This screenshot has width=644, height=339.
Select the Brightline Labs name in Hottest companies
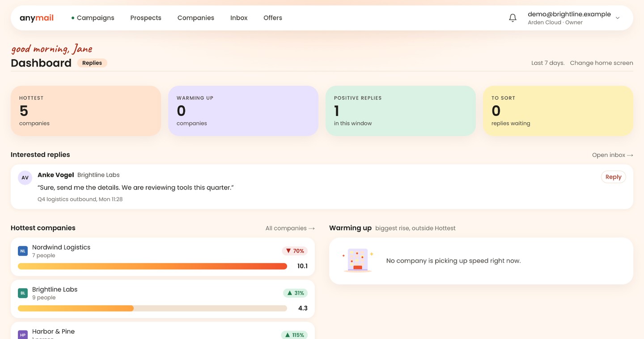55,289
